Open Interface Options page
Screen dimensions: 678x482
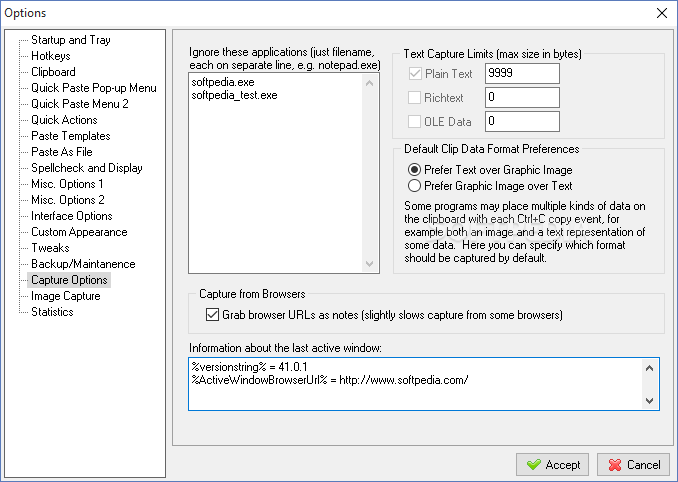point(71,216)
